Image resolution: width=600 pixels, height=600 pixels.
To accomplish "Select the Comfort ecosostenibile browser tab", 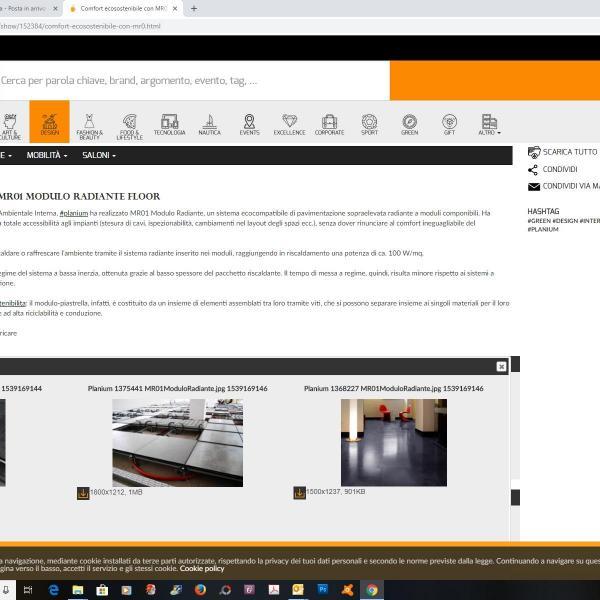I will pos(122,8).
